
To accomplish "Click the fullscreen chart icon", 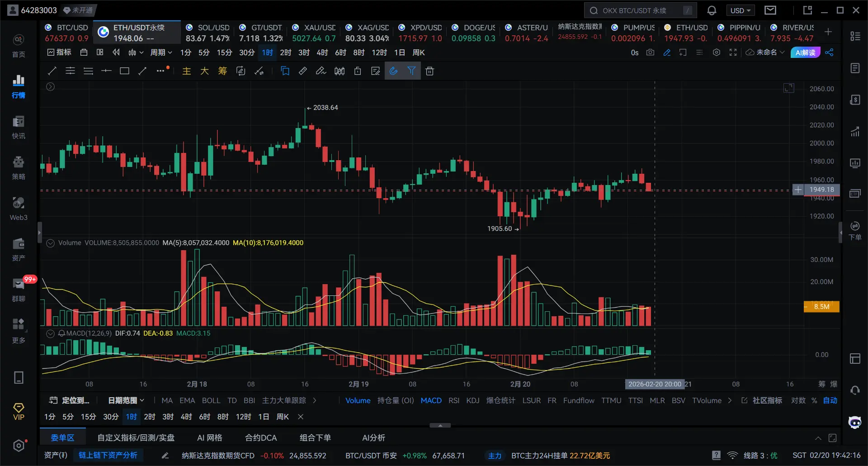I will tap(733, 52).
